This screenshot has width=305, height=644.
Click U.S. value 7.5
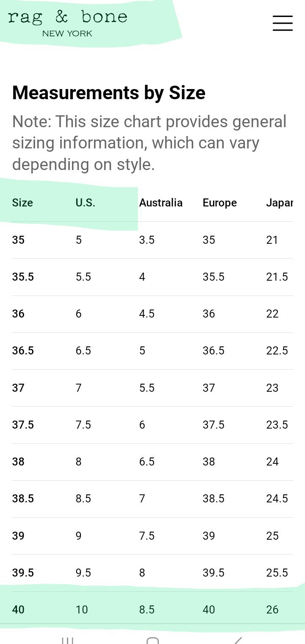pyautogui.click(x=83, y=425)
